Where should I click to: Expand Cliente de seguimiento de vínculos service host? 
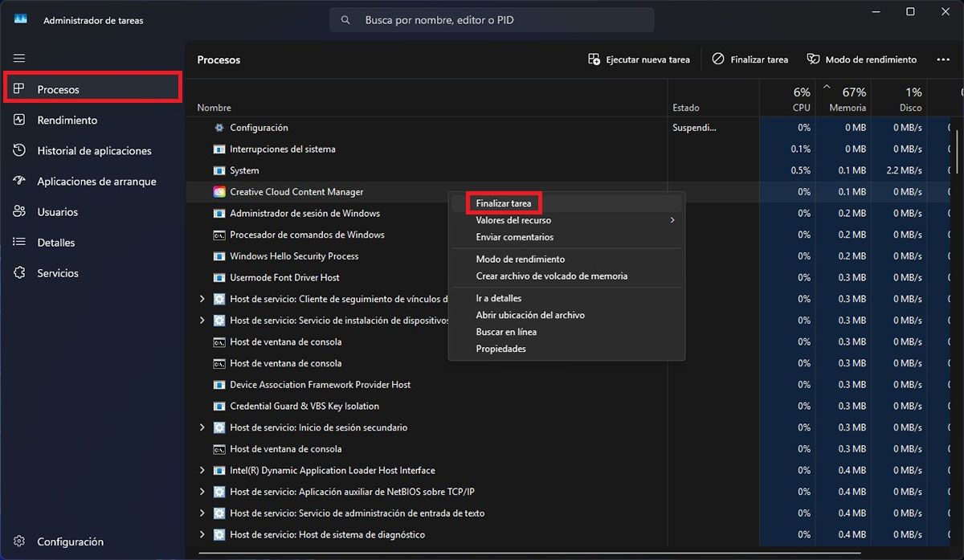click(202, 299)
